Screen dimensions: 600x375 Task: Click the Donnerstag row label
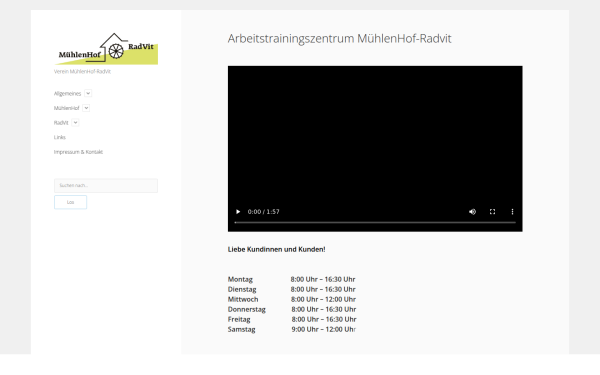click(x=247, y=309)
